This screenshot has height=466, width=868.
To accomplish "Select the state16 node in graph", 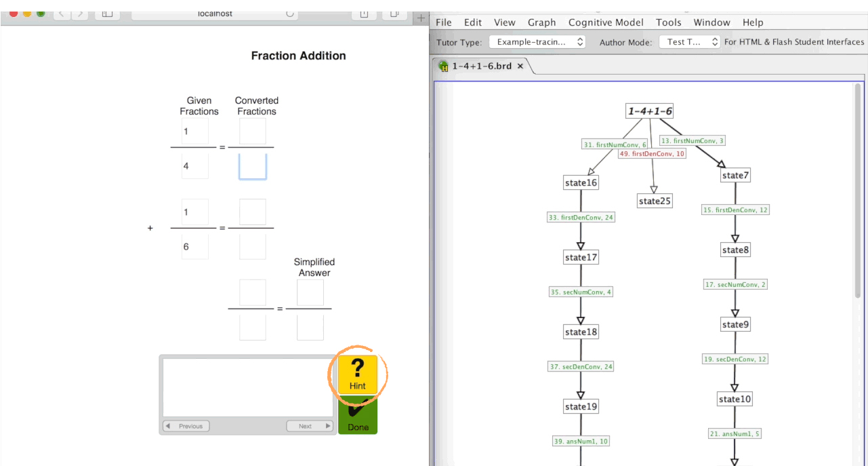I will pyautogui.click(x=581, y=182).
